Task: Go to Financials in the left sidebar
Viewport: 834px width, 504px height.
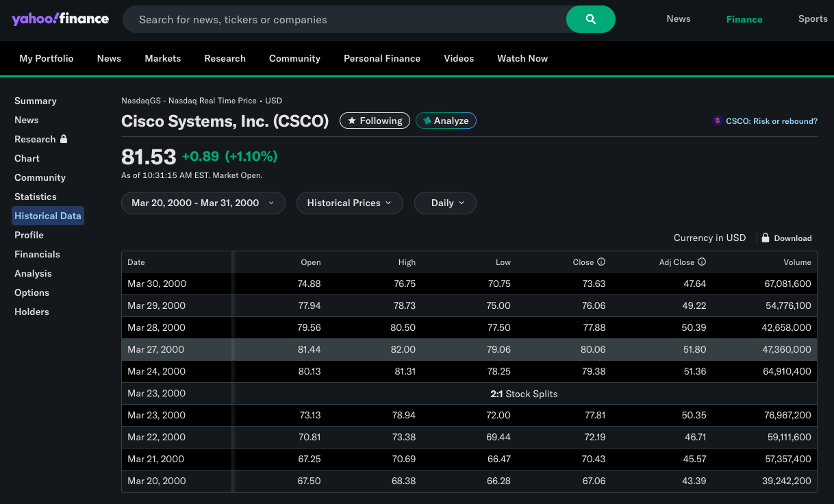Action: (37, 254)
